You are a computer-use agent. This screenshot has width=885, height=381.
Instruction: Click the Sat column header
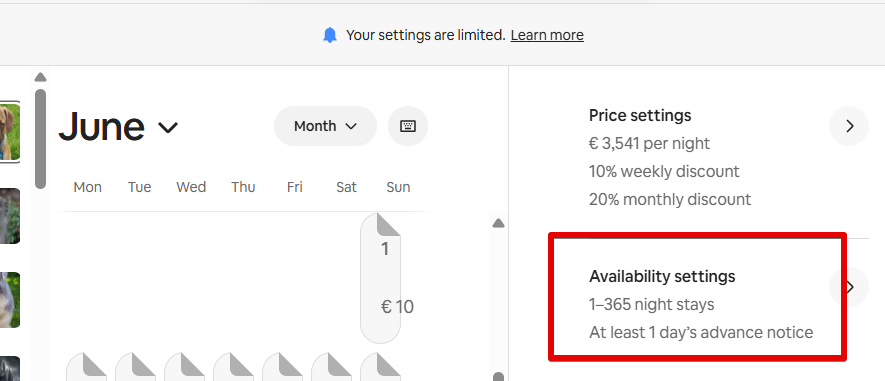pyautogui.click(x=347, y=187)
